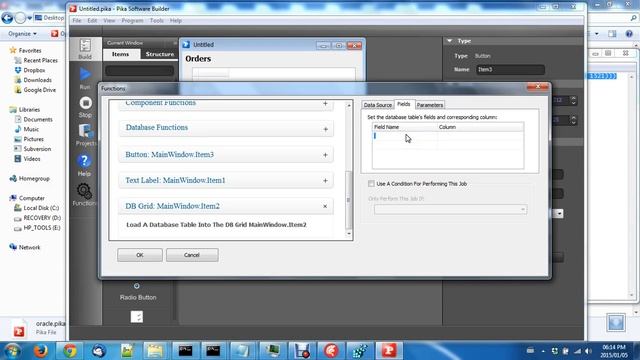Open Only Perform This Job If dropdown
The image size is (640, 360).
tap(450, 209)
